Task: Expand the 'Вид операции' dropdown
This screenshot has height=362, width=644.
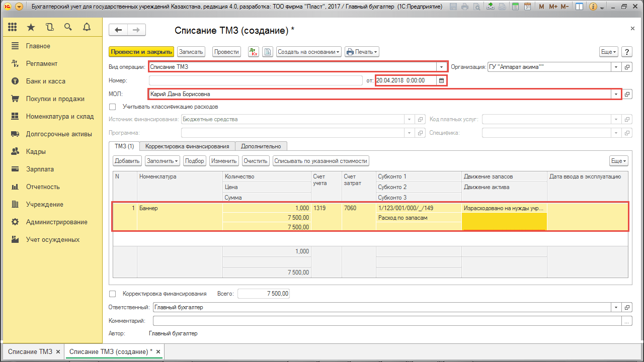Action: [x=442, y=67]
